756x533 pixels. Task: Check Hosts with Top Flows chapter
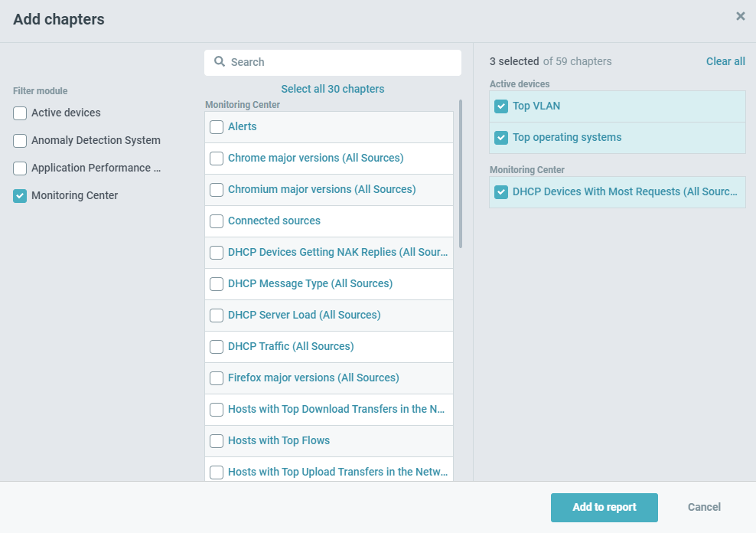click(x=217, y=441)
